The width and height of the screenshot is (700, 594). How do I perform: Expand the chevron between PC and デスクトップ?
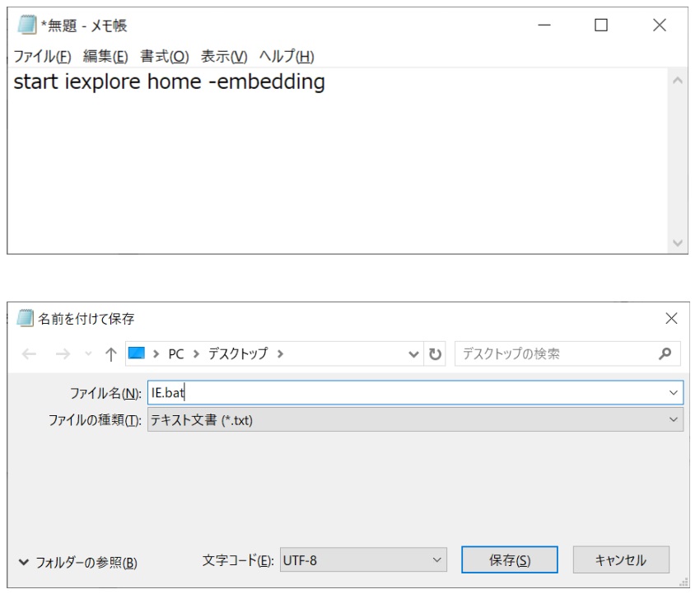pos(196,354)
